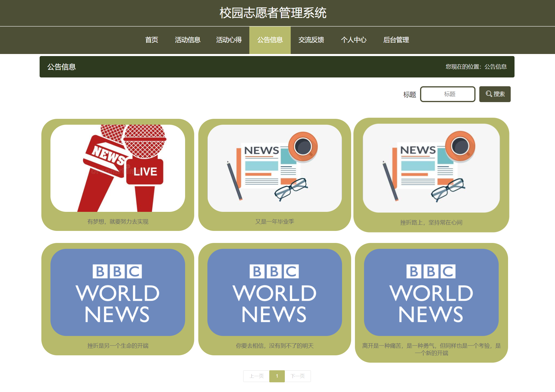The height and width of the screenshot is (392, 555).
Task: Select the 公告信息 navigation tab
Action: tap(270, 40)
